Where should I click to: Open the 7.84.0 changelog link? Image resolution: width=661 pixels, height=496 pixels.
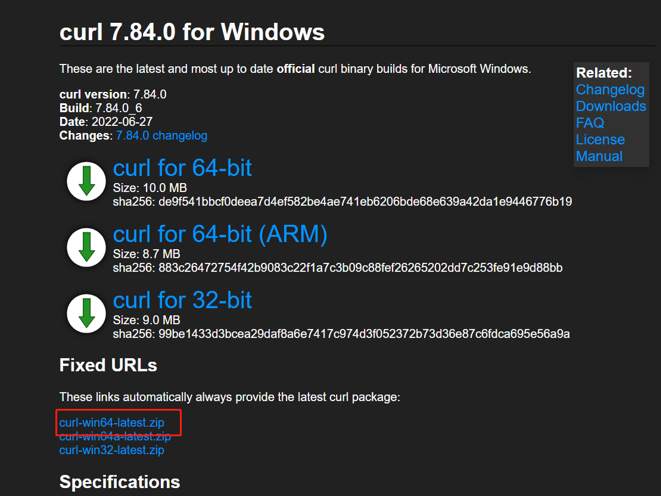[161, 136]
